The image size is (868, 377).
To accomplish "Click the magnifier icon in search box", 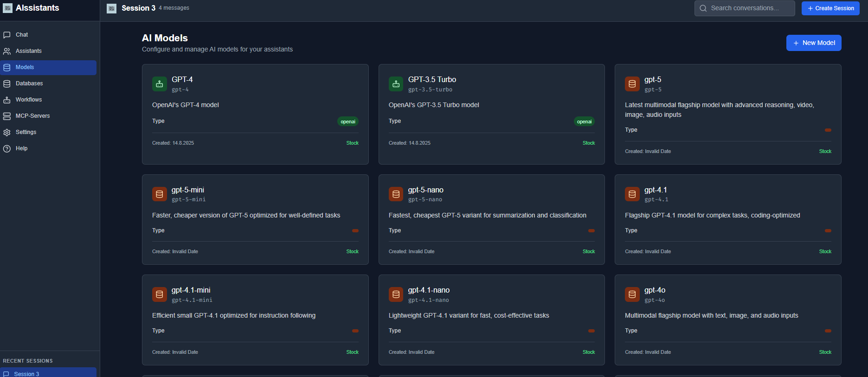I will point(703,8).
